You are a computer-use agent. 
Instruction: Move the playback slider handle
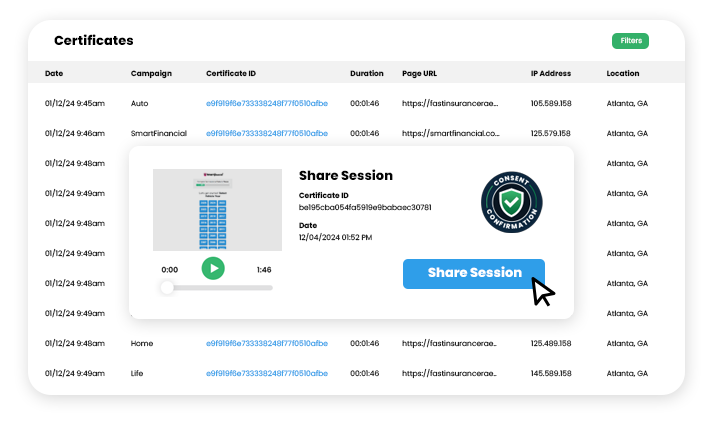pyautogui.click(x=167, y=287)
